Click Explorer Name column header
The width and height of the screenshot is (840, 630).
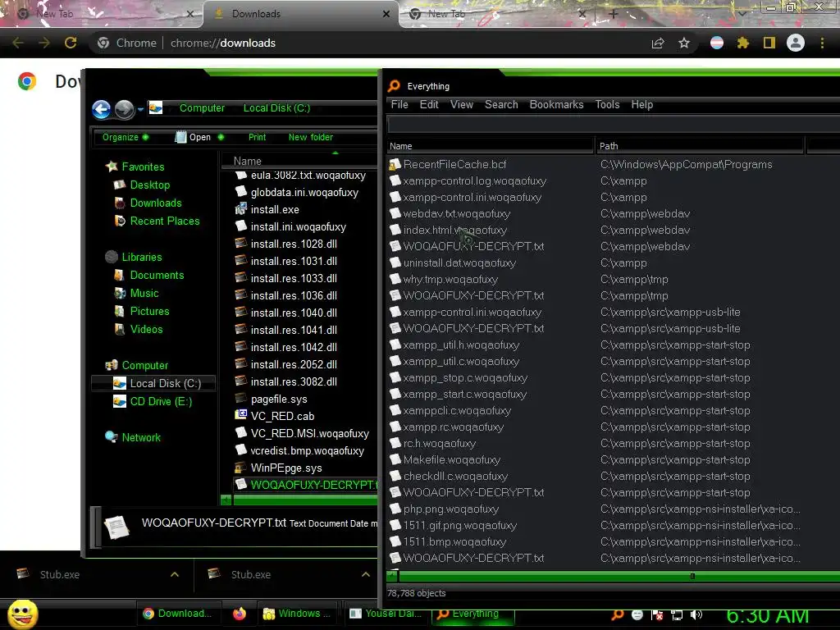[299, 161]
